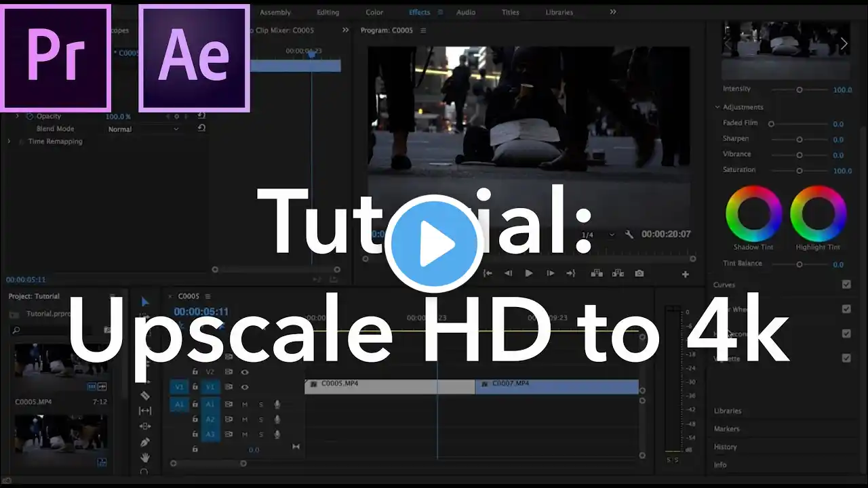Toggle Color Wheels section checkbox

[846, 309]
